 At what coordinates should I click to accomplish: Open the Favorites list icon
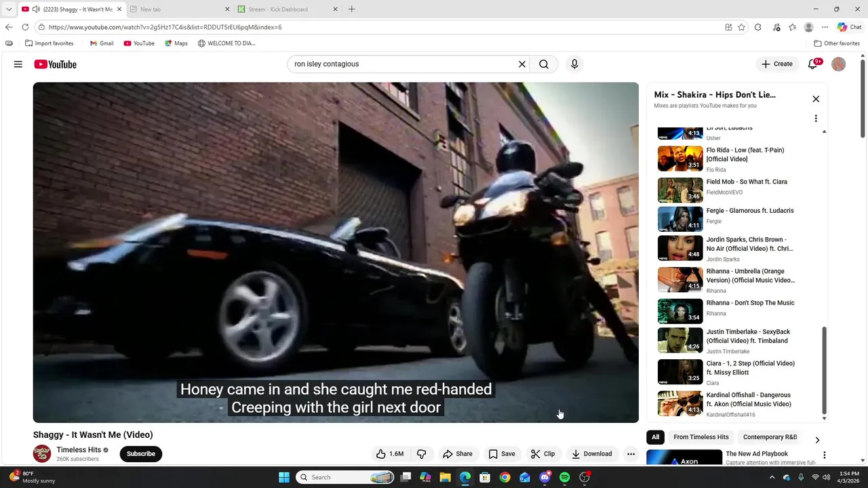(793, 27)
